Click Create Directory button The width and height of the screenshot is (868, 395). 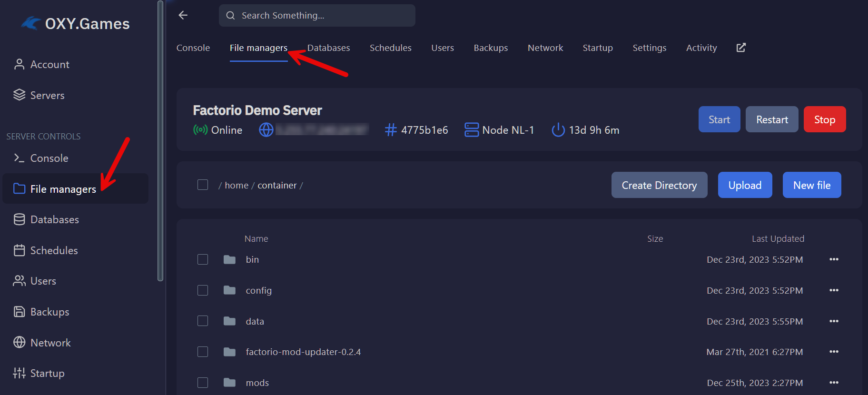[659, 185]
